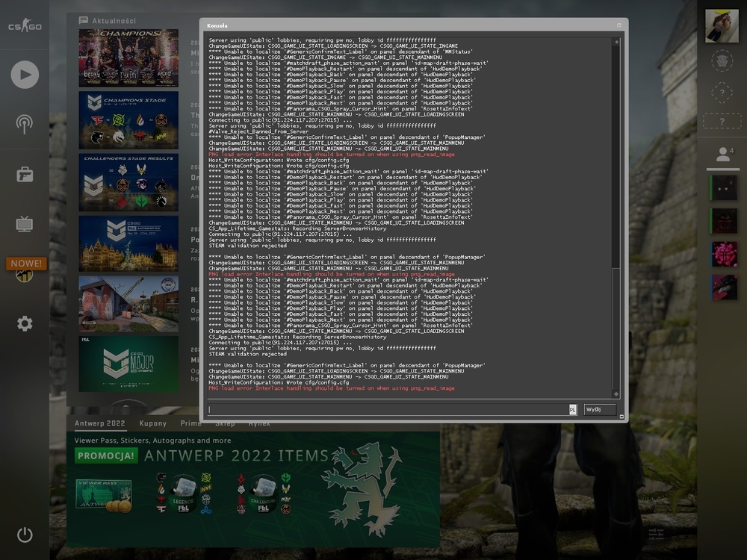Click the power icon to quit the game

[25, 535]
